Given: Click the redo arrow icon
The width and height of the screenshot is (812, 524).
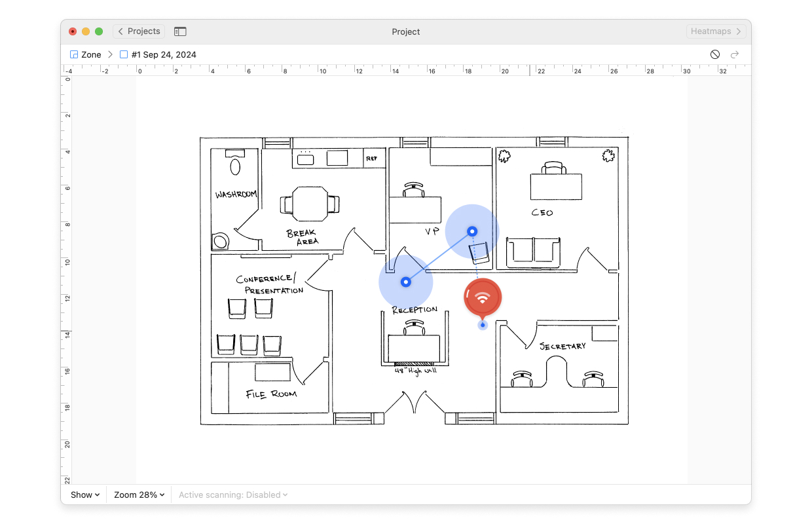Looking at the screenshot, I should (735, 54).
